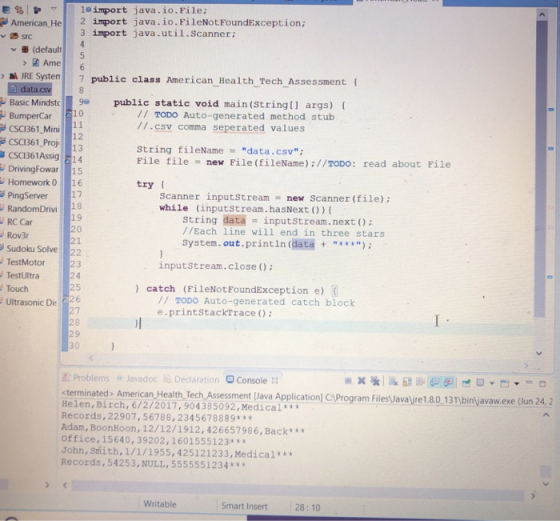Click the Pin Console icon
The width and height of the screenshot is (560, 521).
click(466, 383)
